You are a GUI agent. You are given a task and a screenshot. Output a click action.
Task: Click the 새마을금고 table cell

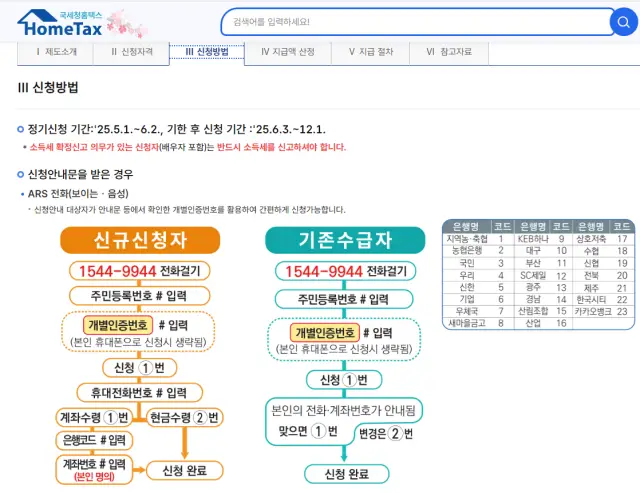pyautogui.click(x=467, y=323)
